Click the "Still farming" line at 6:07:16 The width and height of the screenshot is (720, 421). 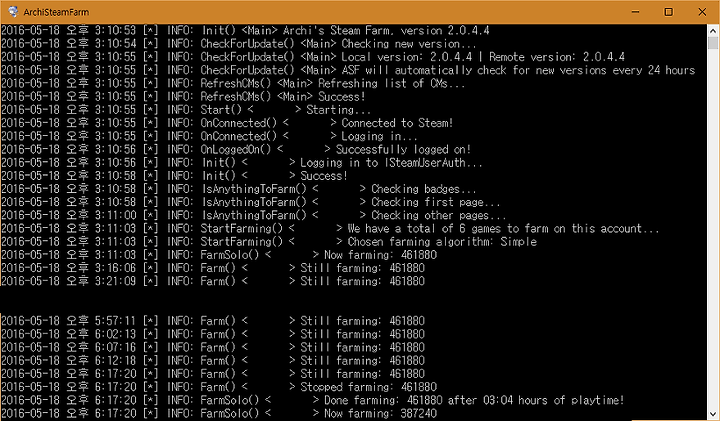[213, 348]
